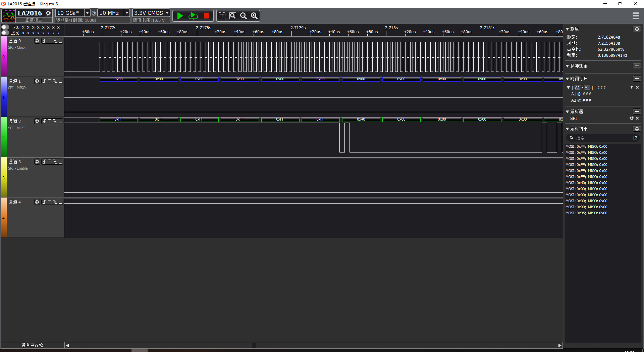Toggle channels 15:8 switch
The image size is (644, 352).
pos(5,33)
